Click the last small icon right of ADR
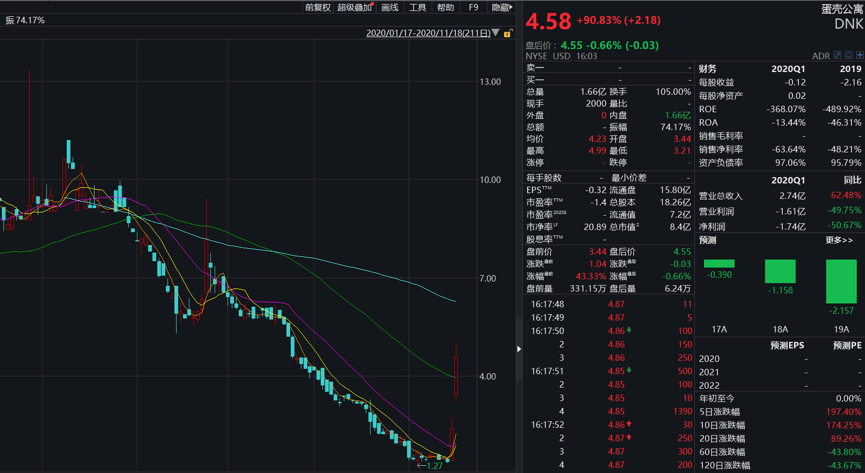The height and width of the screenshot is (473, 865). click(x=859, y=56)
